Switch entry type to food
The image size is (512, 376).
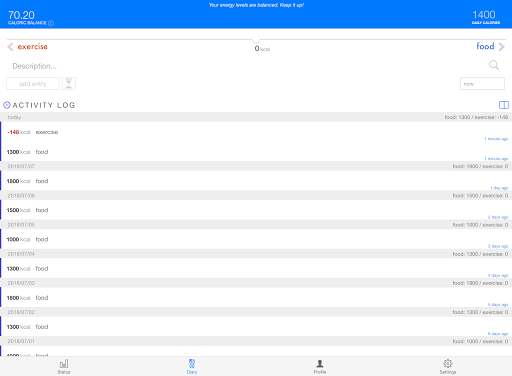tap(485, 46)
